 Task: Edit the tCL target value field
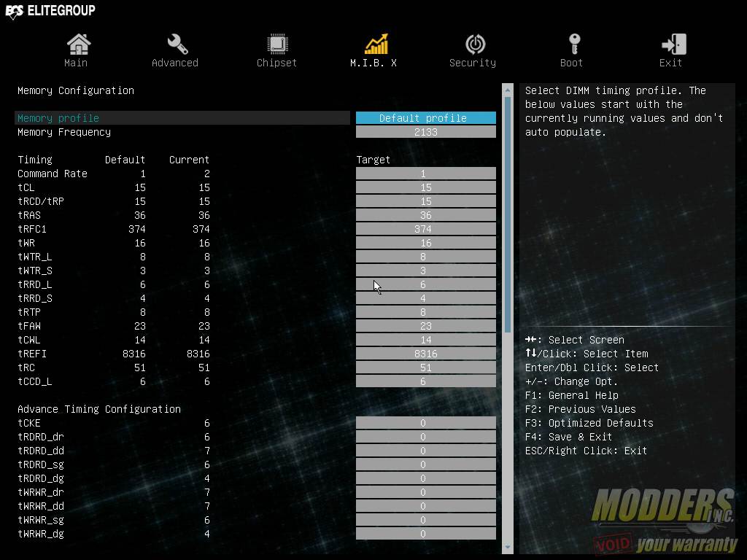coord(426,187)
